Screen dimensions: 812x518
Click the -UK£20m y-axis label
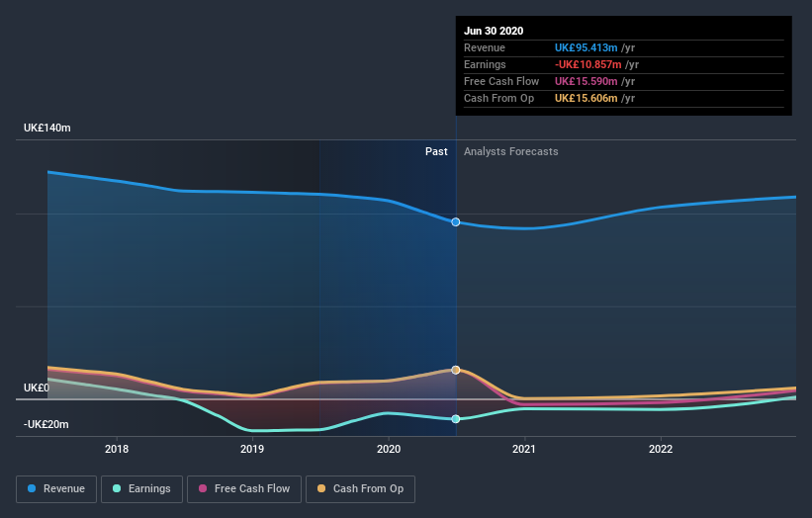[46, 424]
